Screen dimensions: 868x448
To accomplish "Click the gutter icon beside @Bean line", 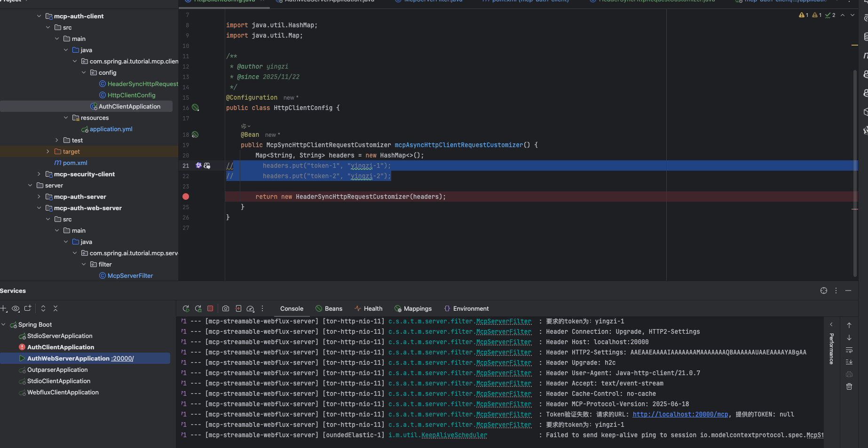I will pos(195,135).
